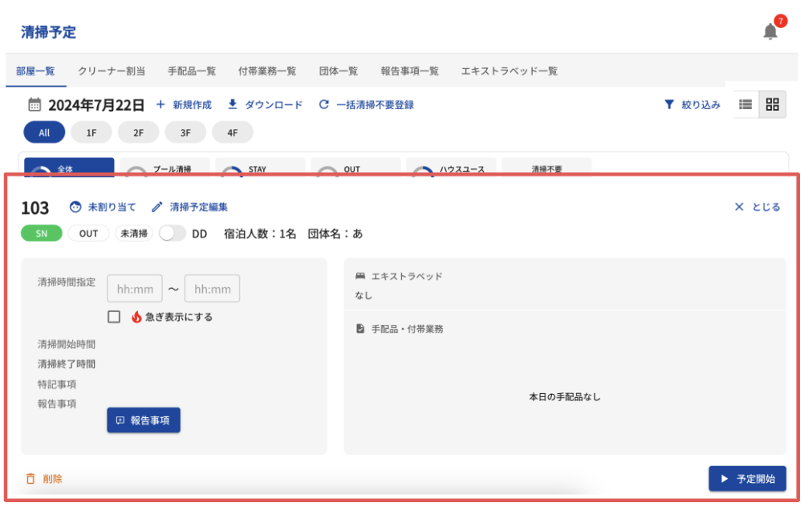Click the 未清掃 status badge
The height and width of the screenshot is (507, 812).
[134, 233]
